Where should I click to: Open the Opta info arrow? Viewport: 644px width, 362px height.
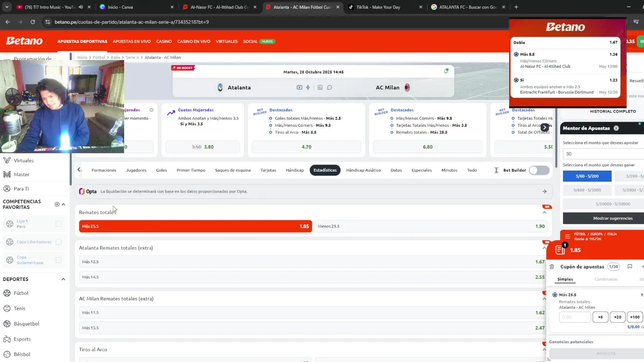point(544,192)
